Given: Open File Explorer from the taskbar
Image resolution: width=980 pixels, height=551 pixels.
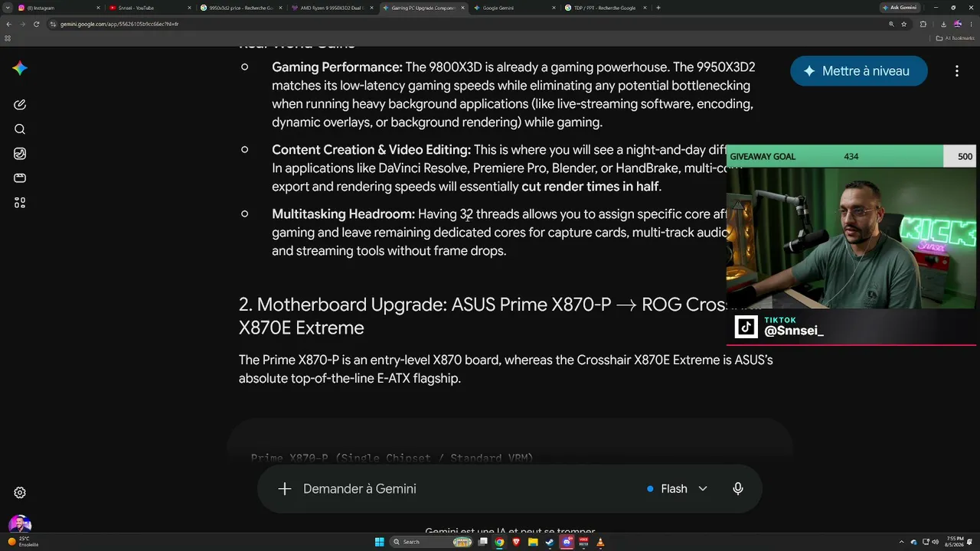Looking at the screenshot, I should (533, 543).
